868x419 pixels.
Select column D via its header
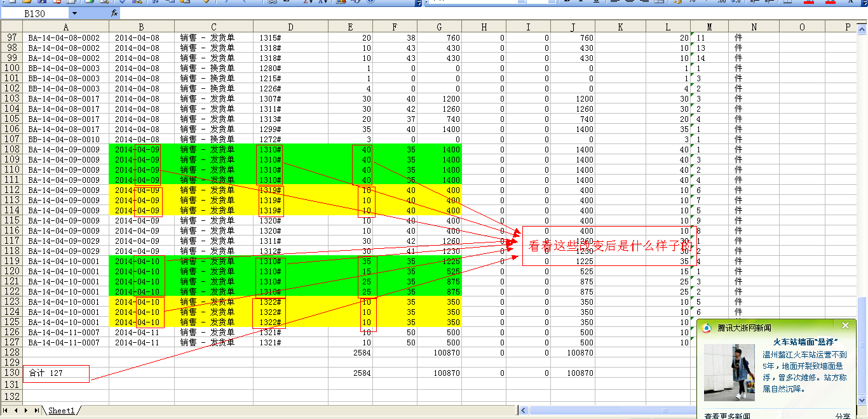[290, 27]
